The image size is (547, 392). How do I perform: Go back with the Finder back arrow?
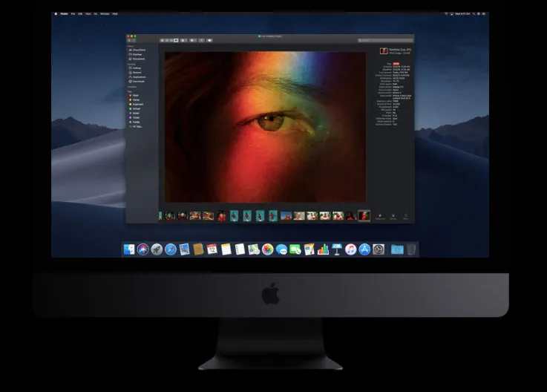click(129, 41)
